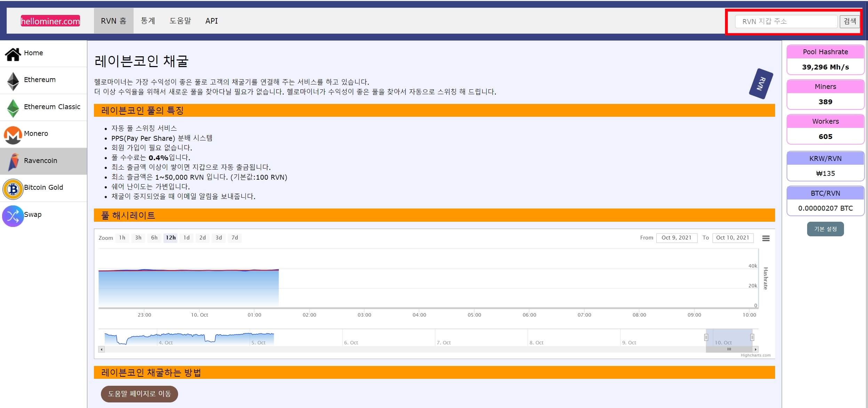Viewport: 868px width, 408px height.
Task: Click the 쉐어 난이도는 가변입니다 bullet
Action: pos(150,187)
